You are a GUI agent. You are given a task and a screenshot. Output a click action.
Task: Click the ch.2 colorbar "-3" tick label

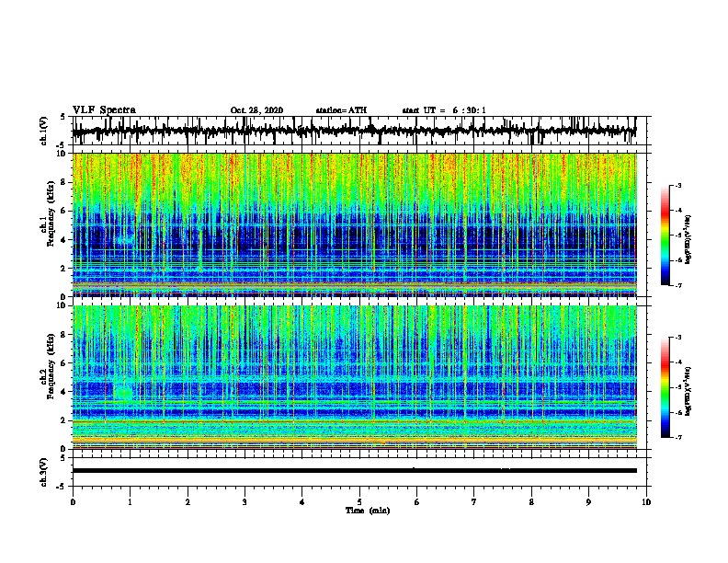click(678, 338)
